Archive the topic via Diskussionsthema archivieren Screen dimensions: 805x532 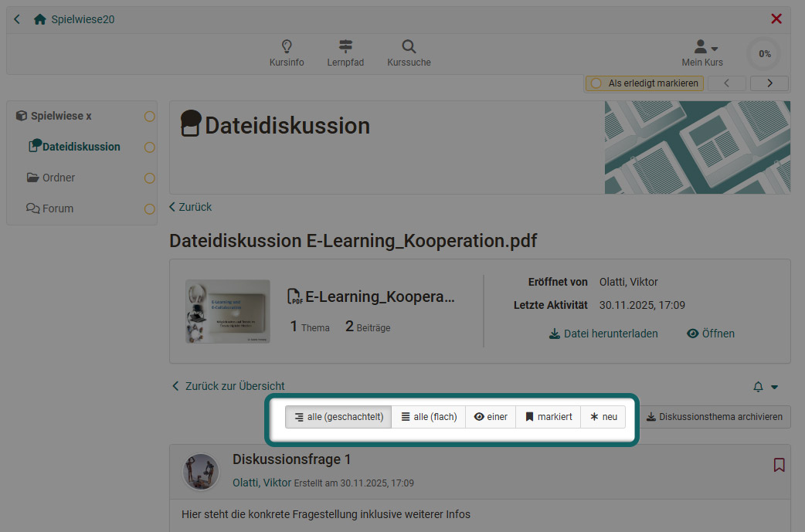(x=715, y=416)
